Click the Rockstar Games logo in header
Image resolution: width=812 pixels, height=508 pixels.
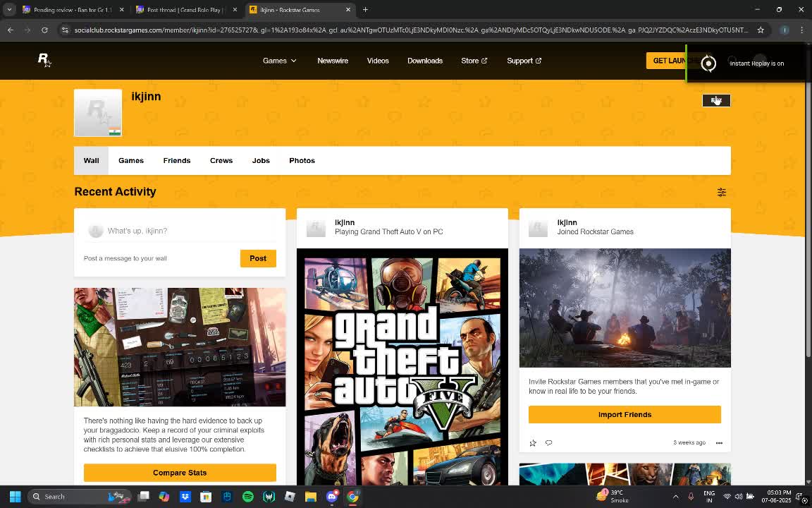44,60
